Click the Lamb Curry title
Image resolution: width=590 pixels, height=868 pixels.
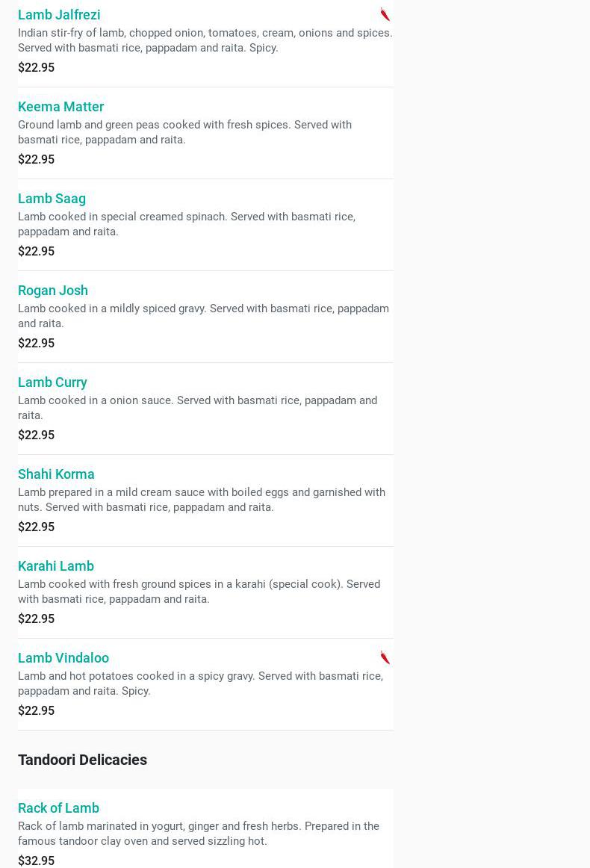coord(52,382)
